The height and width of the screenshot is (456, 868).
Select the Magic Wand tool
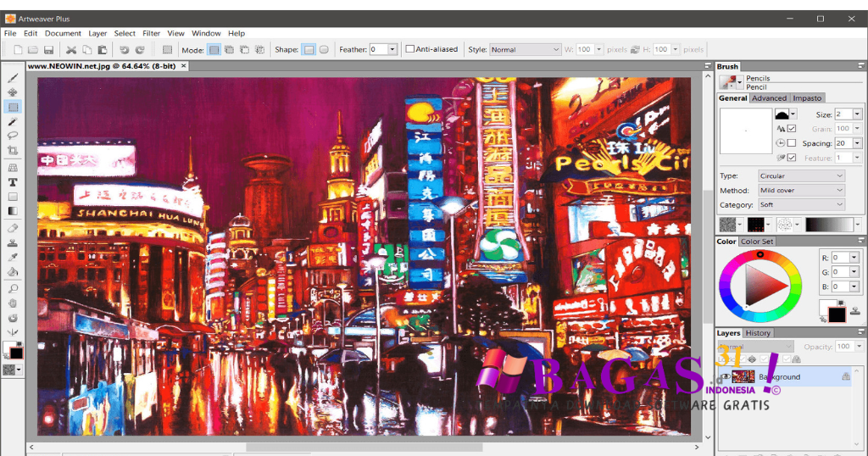(x=13, y=121)
